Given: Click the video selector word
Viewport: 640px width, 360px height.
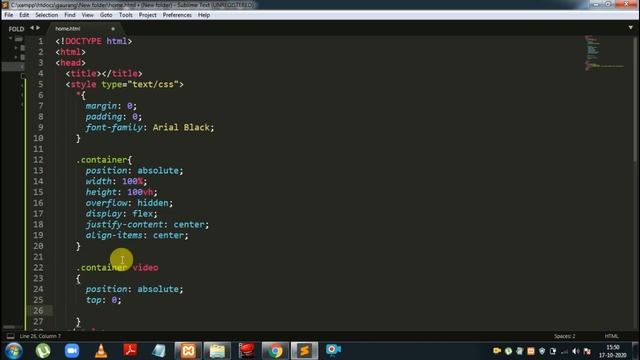Looking at the screenshot, I should tap(145, 267).
